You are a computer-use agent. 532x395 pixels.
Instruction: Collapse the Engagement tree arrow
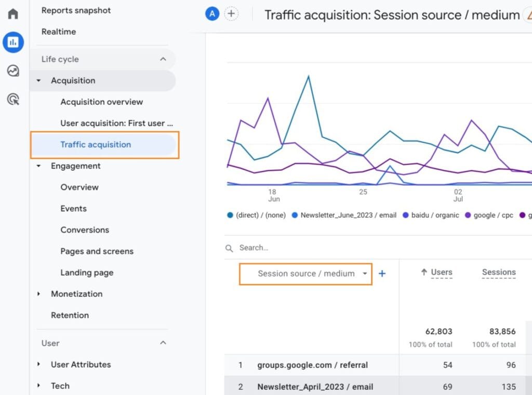tap(38, 166)
